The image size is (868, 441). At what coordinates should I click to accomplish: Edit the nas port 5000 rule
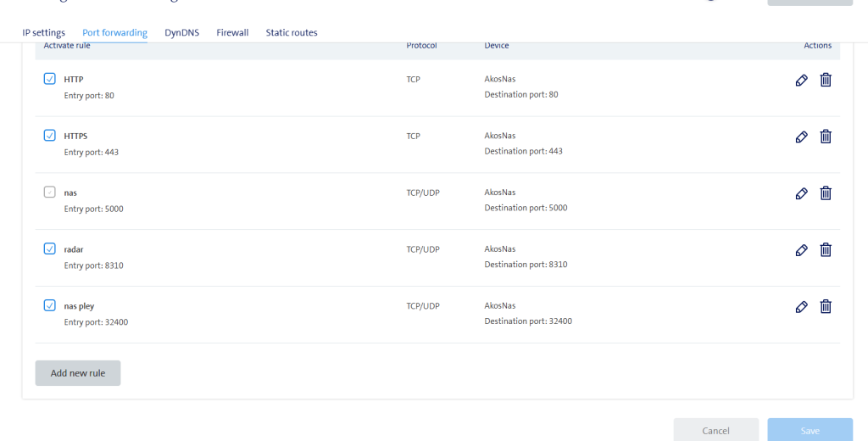(801, 193)
